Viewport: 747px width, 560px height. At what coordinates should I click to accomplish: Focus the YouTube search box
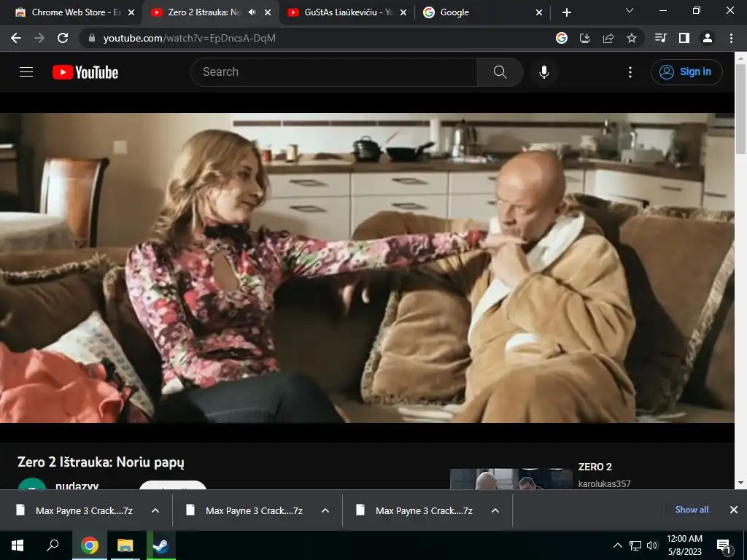coord(334,72)
